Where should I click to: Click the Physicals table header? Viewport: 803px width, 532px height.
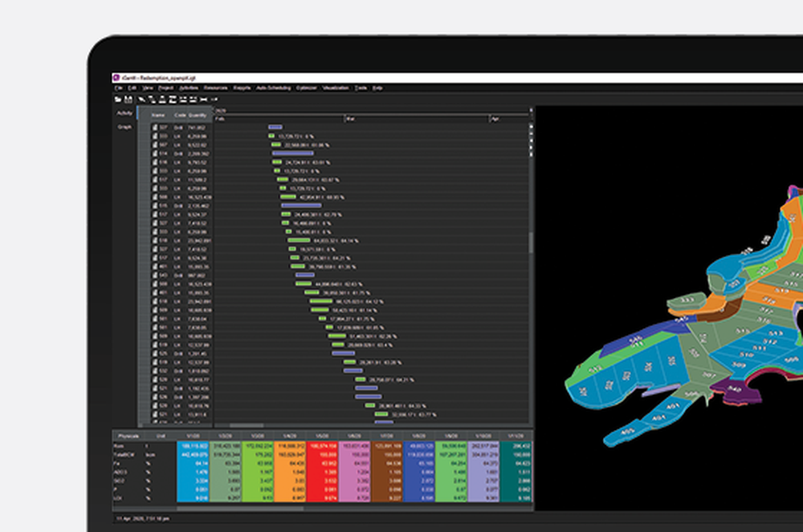pyautogui.click(x=128, y=437)
